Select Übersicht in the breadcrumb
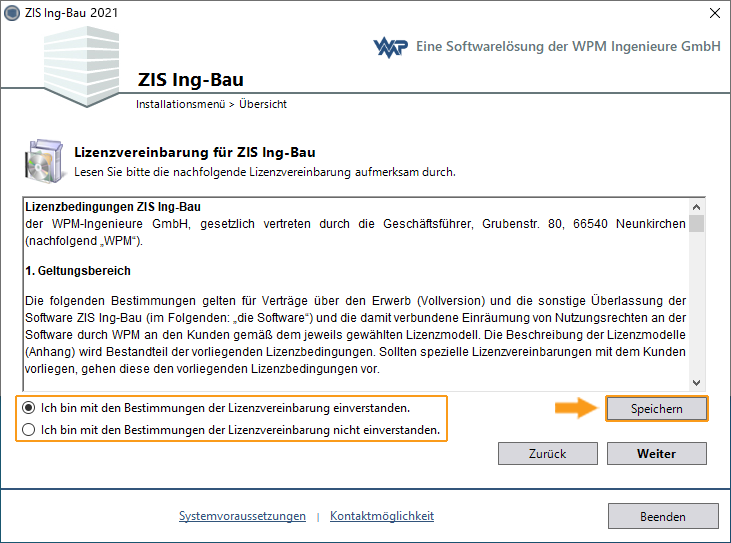 point(262,104)
